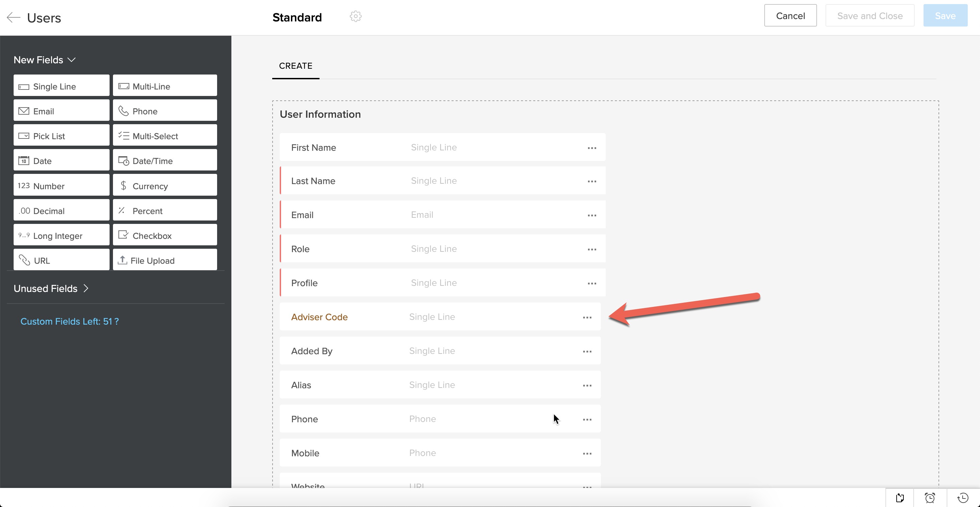Pick the Checkbox field type
This screenshot has width=980, height=507.
[x=165, y=235]
